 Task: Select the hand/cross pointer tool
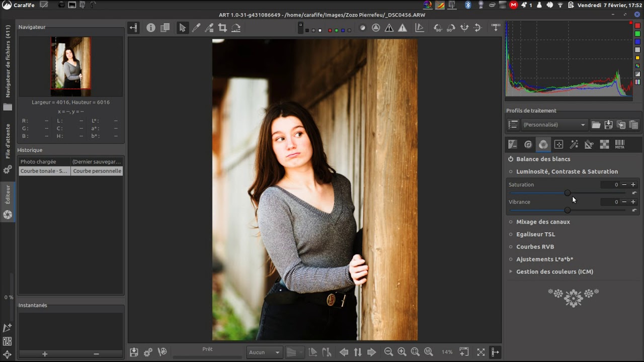pos(183,28)
